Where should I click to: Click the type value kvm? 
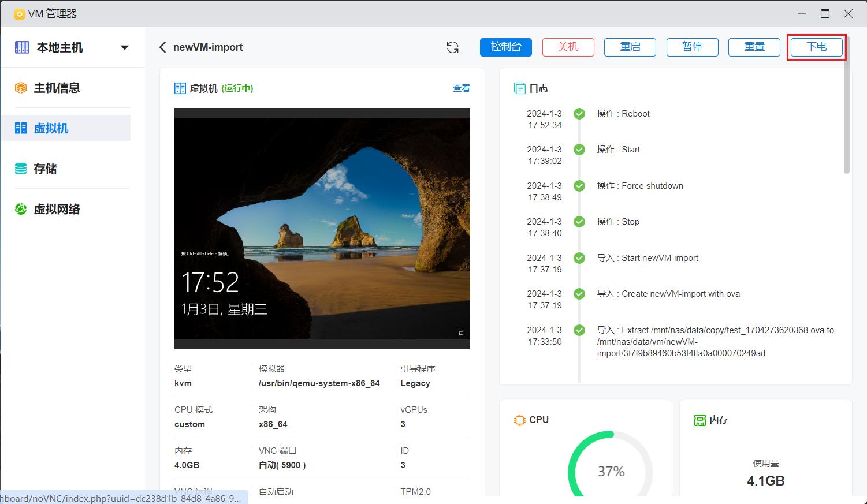tap(183, 383)
